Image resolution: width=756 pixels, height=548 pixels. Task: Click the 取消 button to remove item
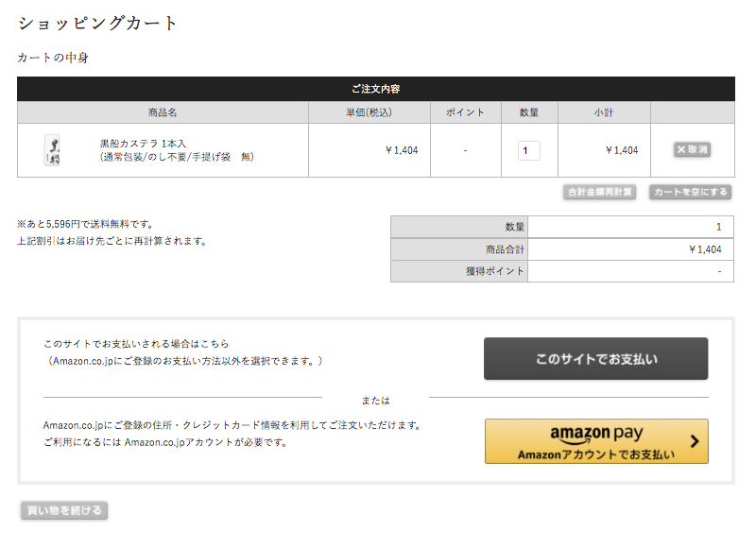(692, 149)
